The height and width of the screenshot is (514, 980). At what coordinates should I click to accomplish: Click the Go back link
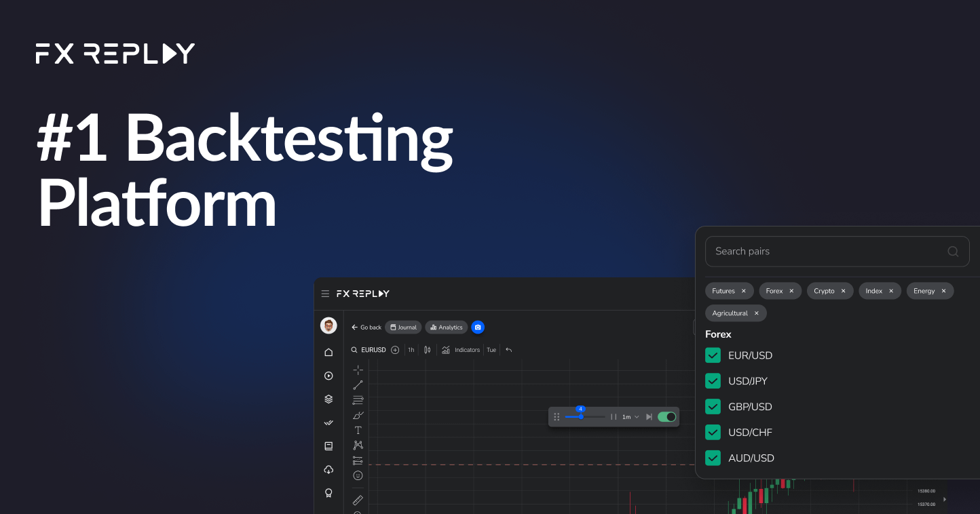click(x=366, y=328)
